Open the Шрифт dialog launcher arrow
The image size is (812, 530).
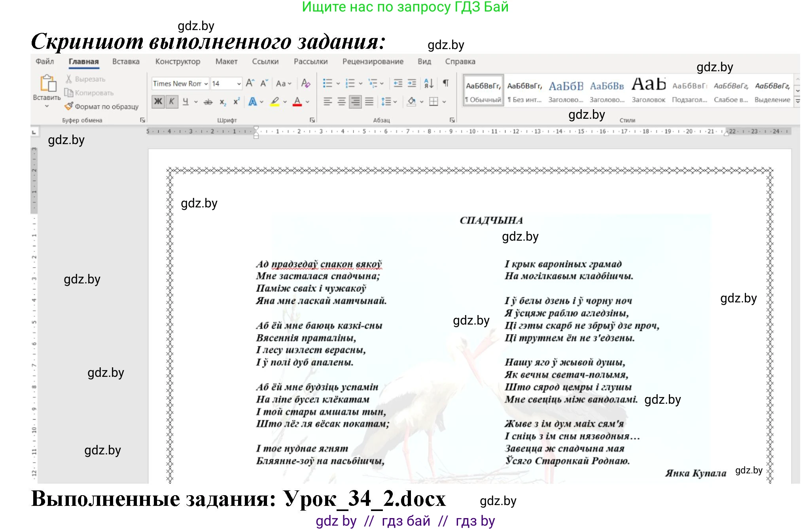312,120
